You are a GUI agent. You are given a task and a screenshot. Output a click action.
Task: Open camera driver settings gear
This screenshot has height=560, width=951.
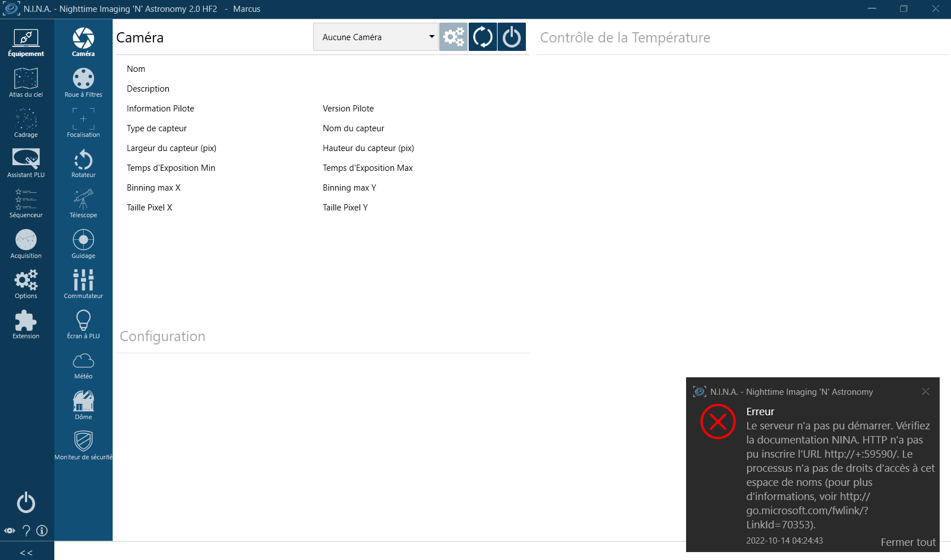click(453, 37)
